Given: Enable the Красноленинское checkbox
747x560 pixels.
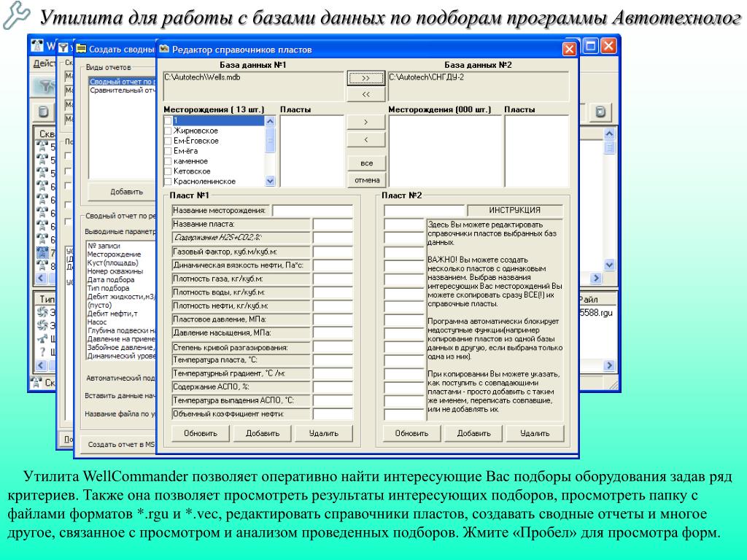Looking at the screenshot, I should pyautogui.click(x=169, y=182).
